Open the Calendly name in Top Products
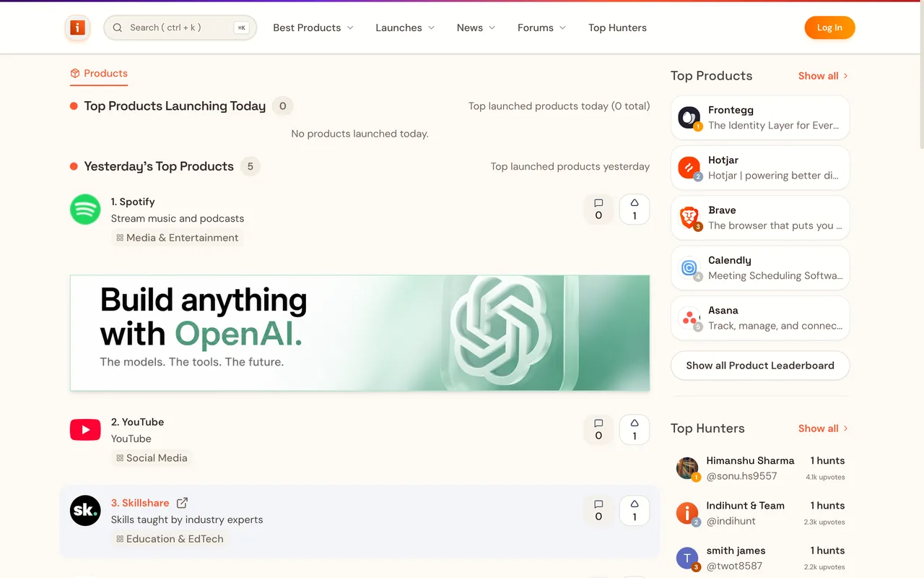Screen dimensions: 924x578 point(730,260)
